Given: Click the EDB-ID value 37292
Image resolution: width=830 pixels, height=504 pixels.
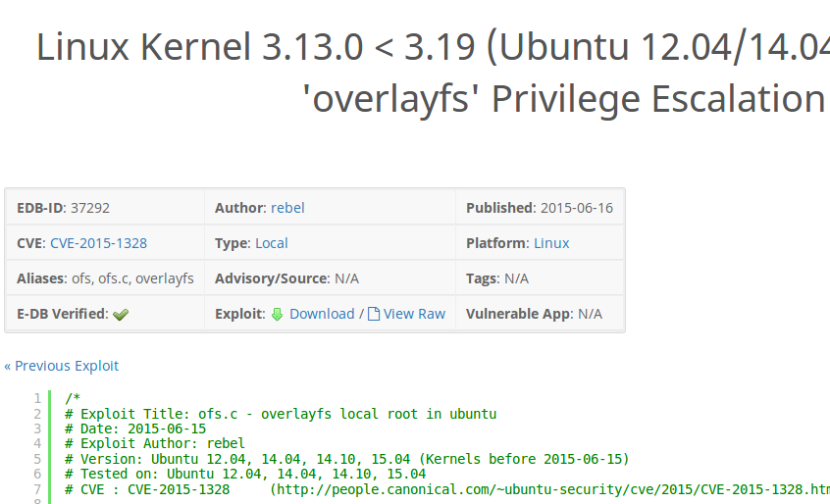Looking at the screenshot, I should 90,208.
